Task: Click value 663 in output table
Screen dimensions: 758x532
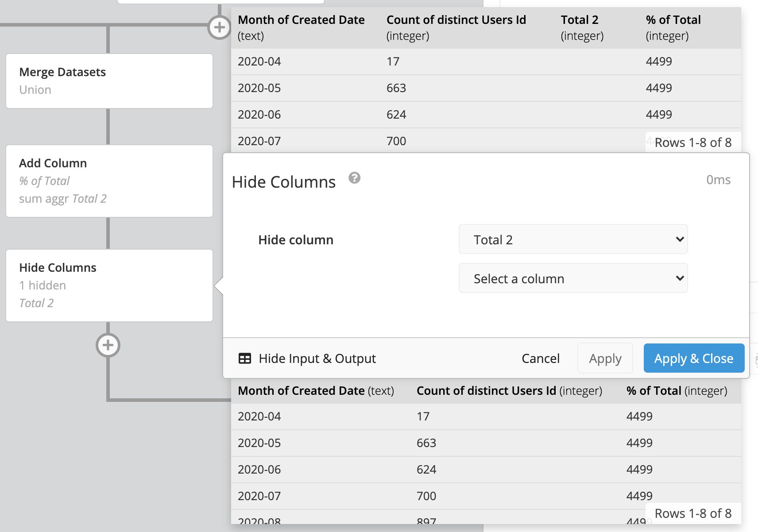Action: [426, 443]
